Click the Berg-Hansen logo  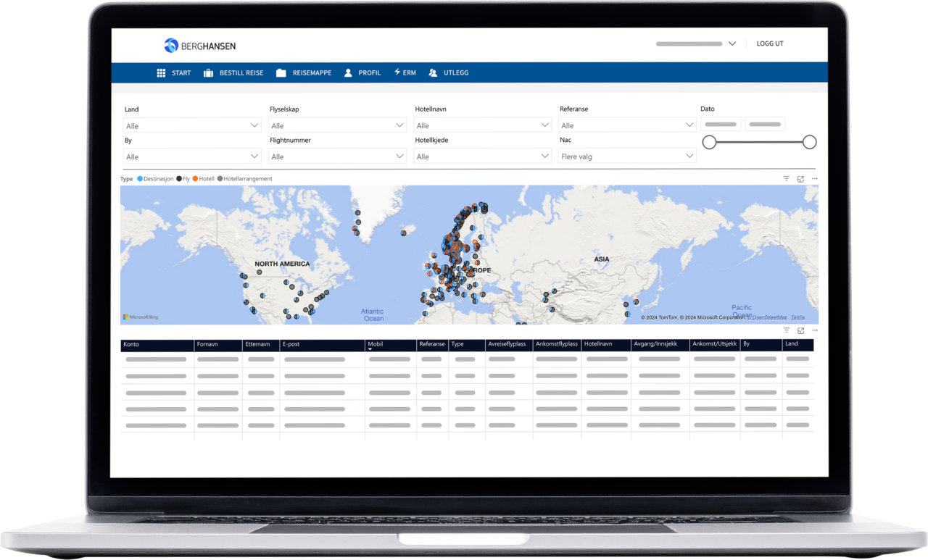pyautogui.click(x=199, y=46)
